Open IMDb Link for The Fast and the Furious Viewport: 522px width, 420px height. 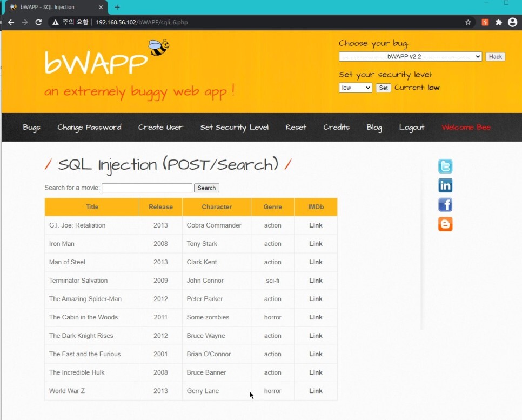click(316, 354)
